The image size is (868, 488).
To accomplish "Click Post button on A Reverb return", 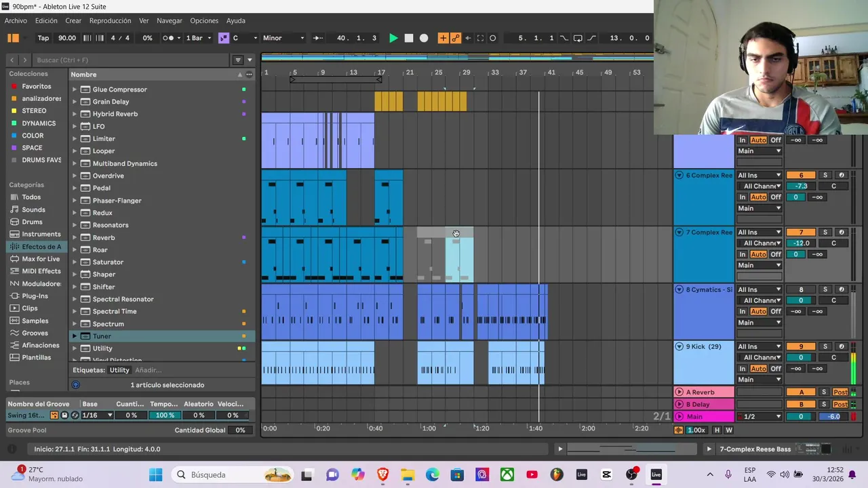I will [x=841, y=392].
